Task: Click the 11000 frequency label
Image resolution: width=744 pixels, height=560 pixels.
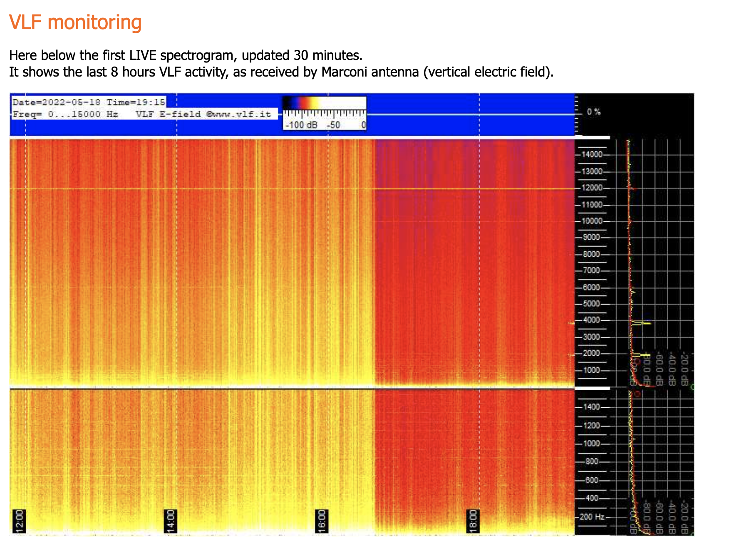Action: (x=592, y=205)
